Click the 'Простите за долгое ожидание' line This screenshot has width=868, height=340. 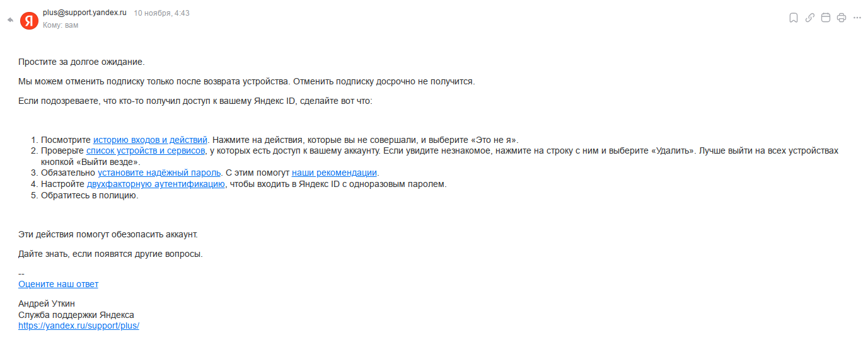(x=81, y=62)
